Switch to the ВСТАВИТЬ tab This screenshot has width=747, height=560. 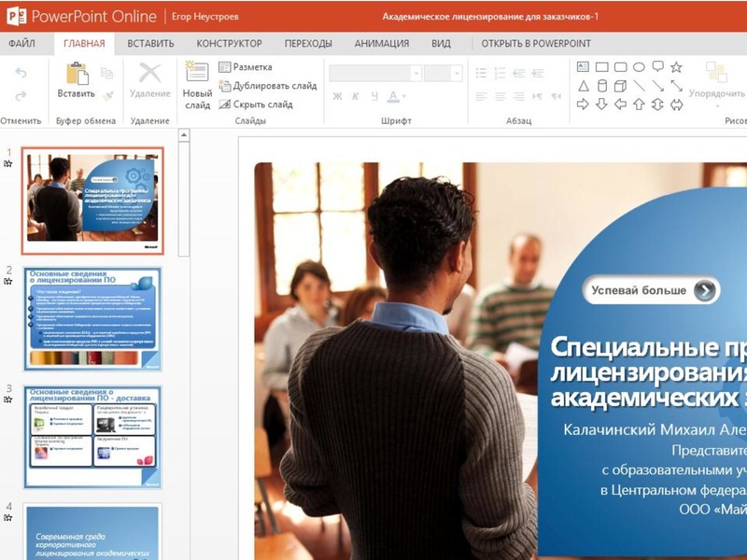coord(150,44)
